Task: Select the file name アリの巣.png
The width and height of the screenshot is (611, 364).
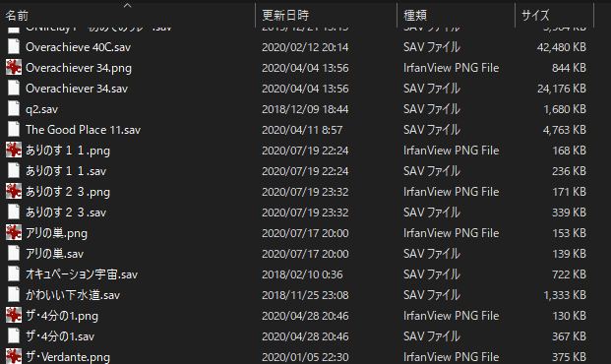Action: click(56, 233)
